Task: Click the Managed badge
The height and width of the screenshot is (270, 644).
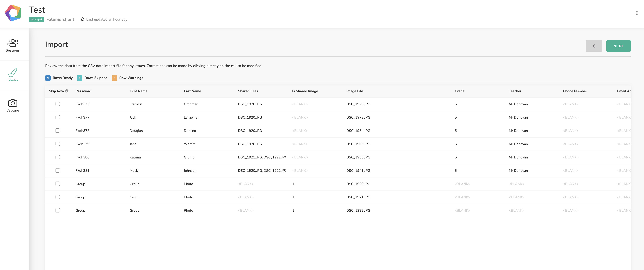Action: click(37, 20)
